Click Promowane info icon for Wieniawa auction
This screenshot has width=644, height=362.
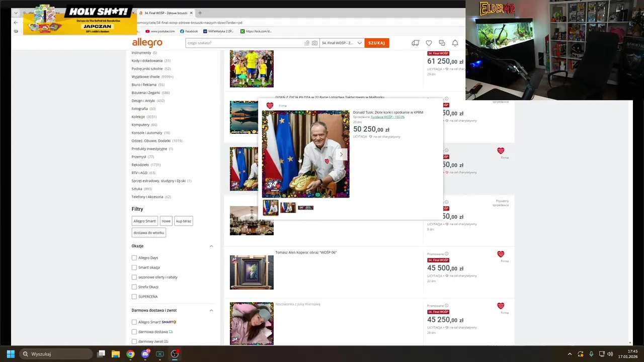coord(446,306)
